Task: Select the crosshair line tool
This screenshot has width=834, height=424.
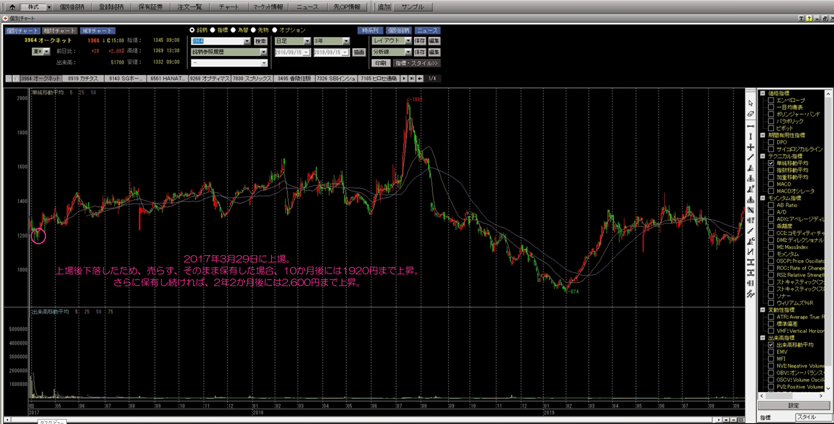Action: click(750, 147)
